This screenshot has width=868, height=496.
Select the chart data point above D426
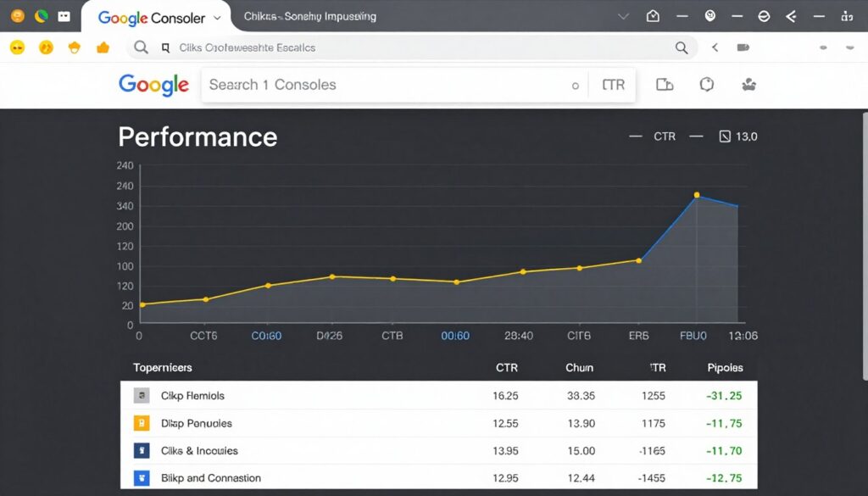[x=332, y=276]
